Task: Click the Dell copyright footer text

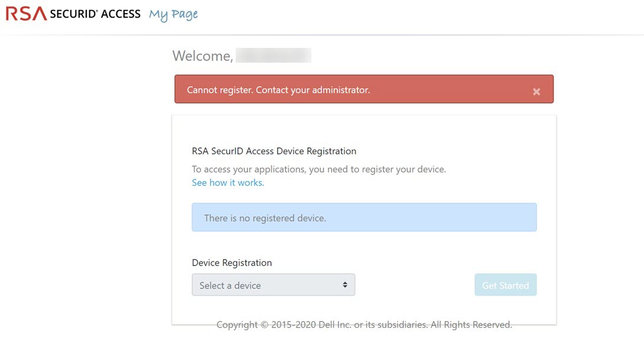Action: (x=364, y=325)
